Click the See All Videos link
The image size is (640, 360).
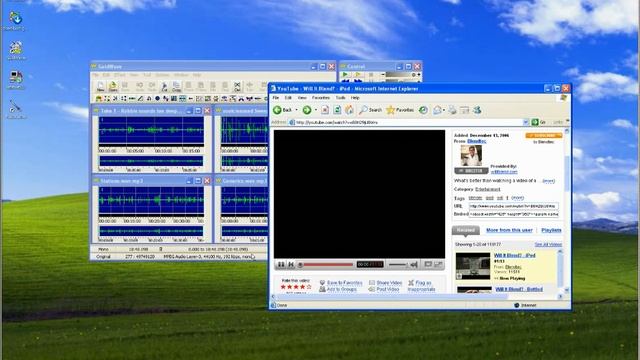pos(548,244)
